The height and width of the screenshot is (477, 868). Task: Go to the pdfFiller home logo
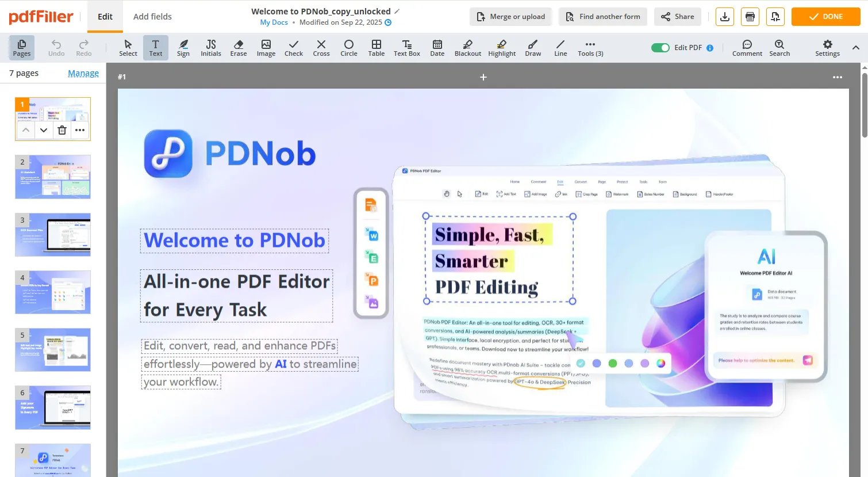coord(41,17)
